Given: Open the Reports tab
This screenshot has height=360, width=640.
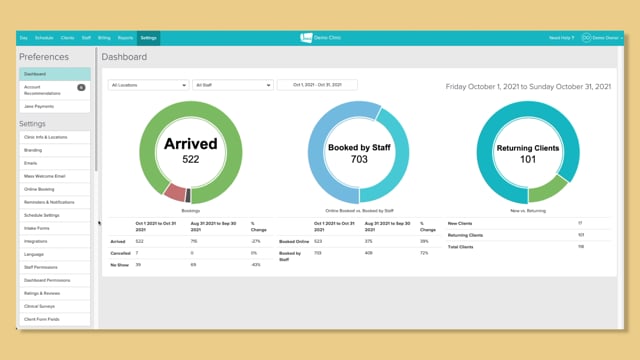Looking at the screenshot, I should coord(125,38).
